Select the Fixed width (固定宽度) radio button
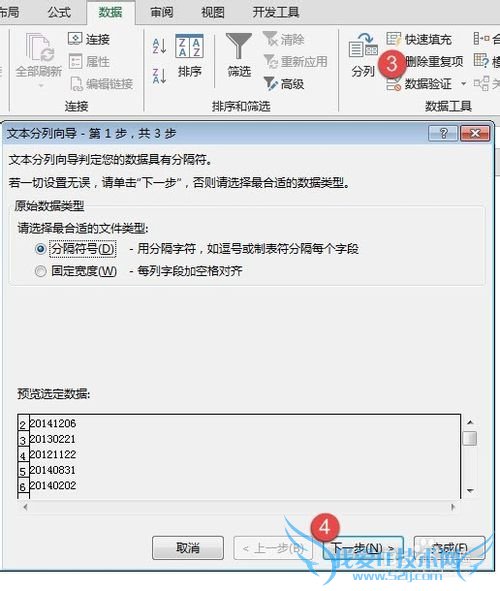Viewport: 500px width, 591px height. [x=41, y=271]
